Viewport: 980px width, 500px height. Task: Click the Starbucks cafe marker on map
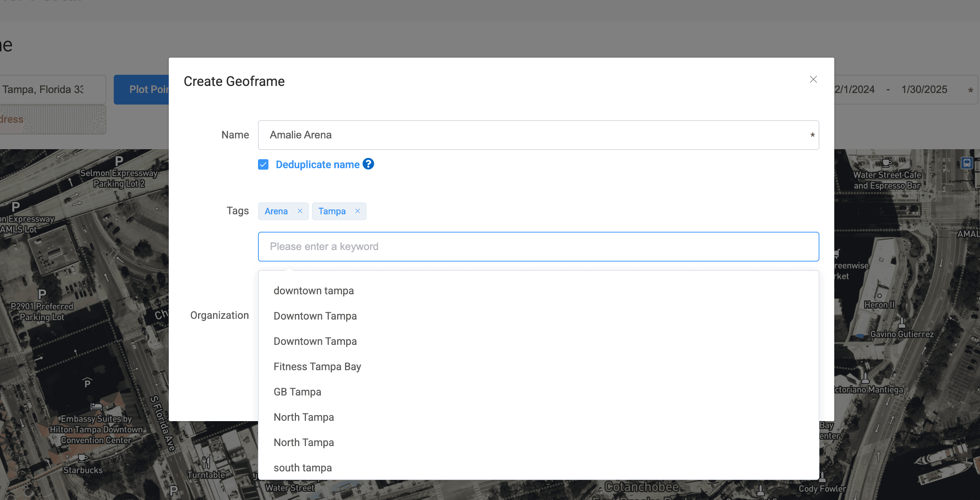tap(82, 458)
